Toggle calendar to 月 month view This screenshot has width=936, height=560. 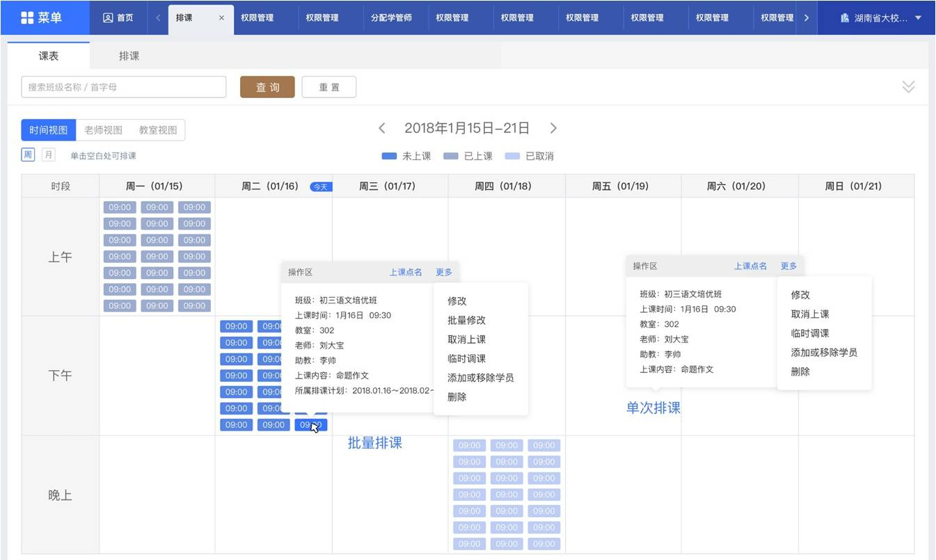pyautogui.click(x=48, y=155)
